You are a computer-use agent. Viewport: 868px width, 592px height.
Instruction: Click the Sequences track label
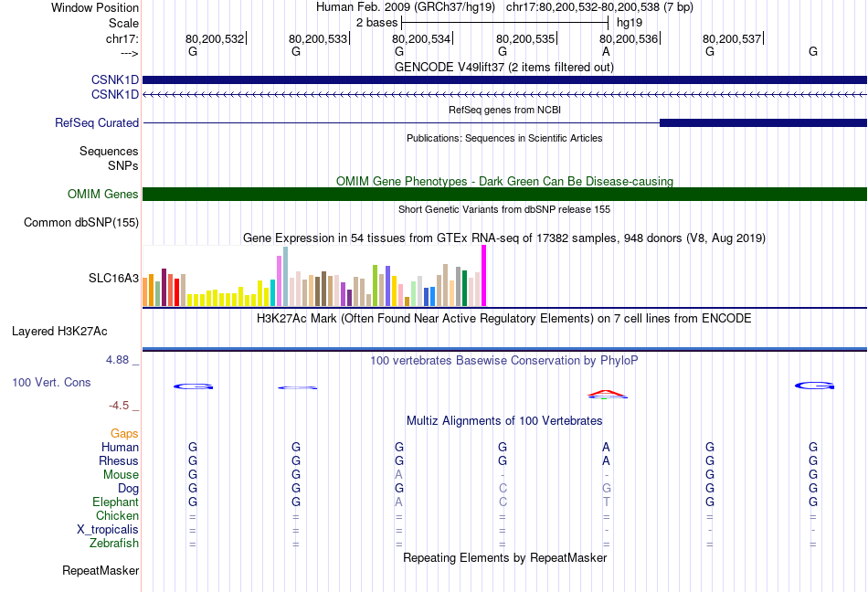(x=109, y=151)
